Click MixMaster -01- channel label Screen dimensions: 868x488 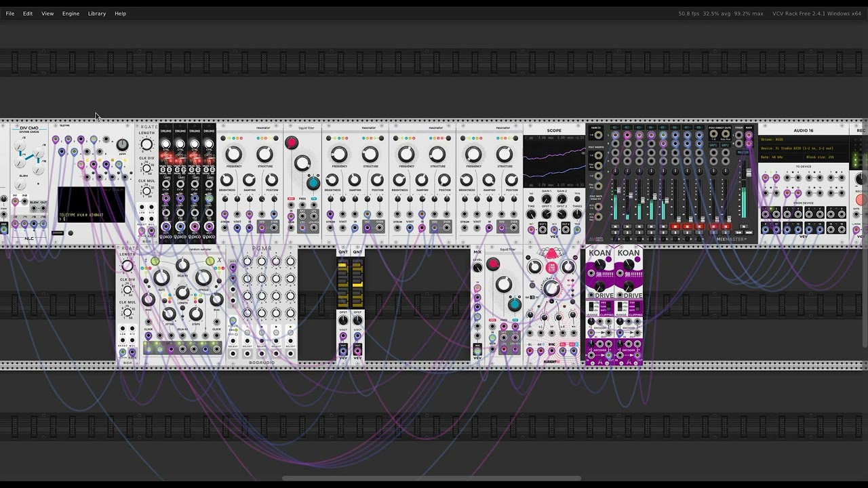615,127
